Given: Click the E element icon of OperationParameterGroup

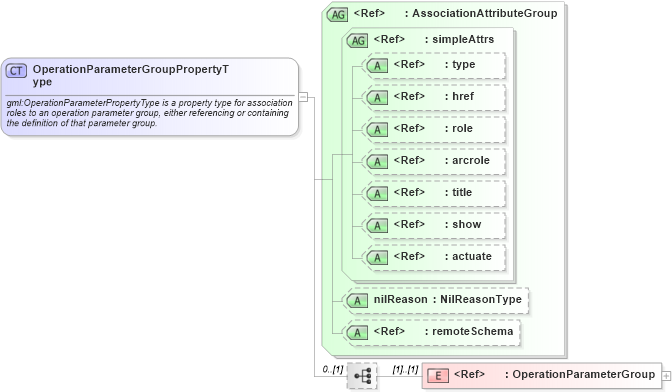Looking at the screenshot, I should coord(438,376).
